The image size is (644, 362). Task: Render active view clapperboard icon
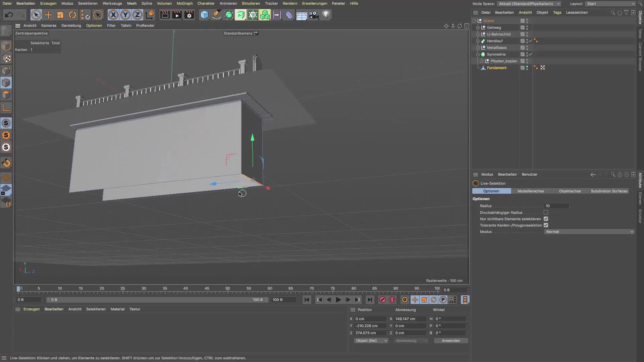(x=165, y=15)
